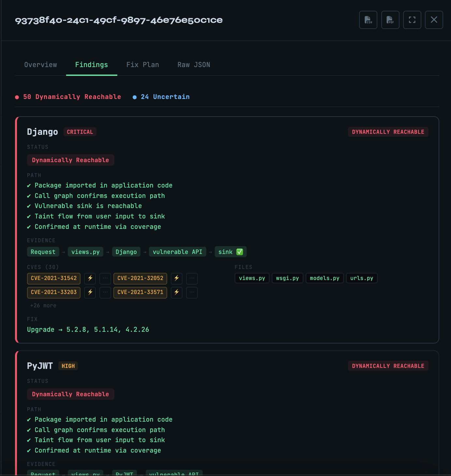
Task: Click the lightning icon beside CVE-2021-33203
Action: point(90,292)
